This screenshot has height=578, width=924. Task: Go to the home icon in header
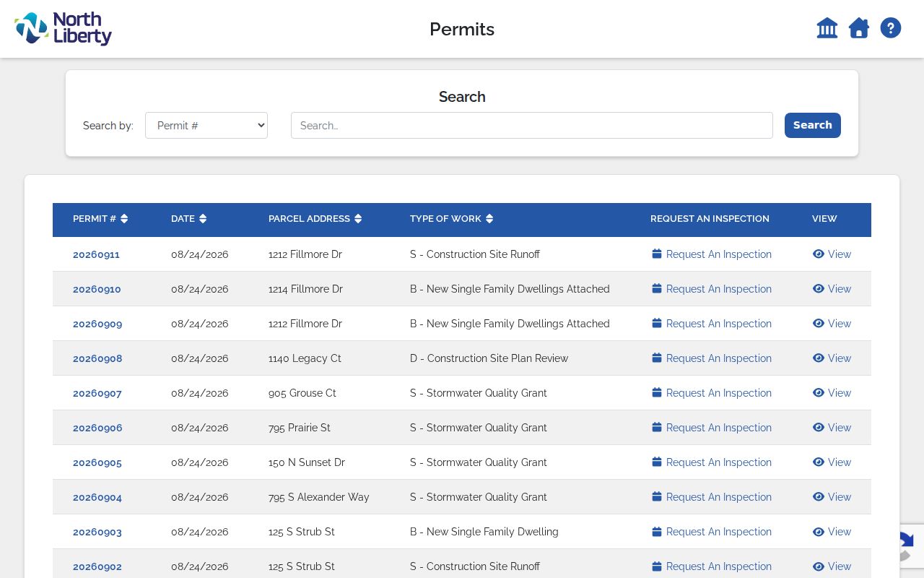(x=859, y=28)
